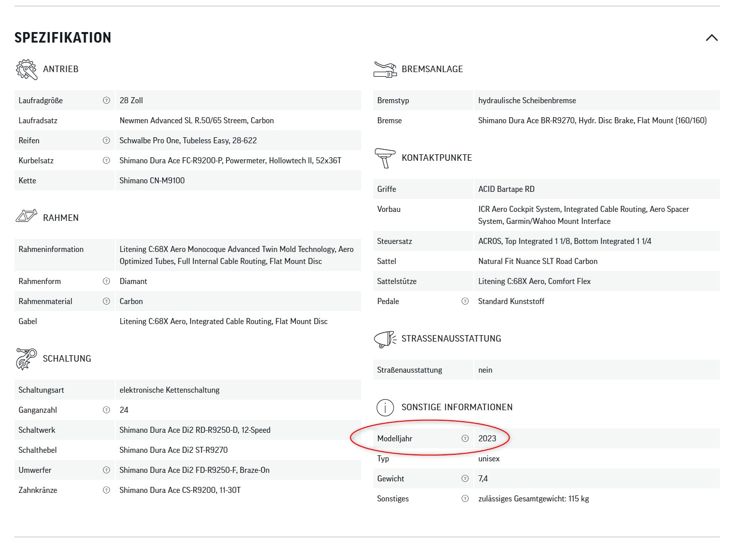Open the Sonstiges info icon
The height and width of the screenshot is (559, 756).
click(x=465, y=498)
